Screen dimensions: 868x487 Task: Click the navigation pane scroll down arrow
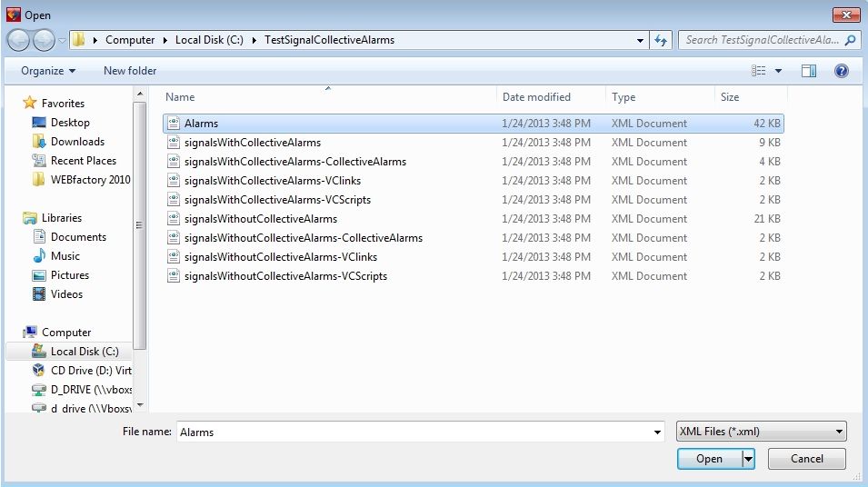pyautogui.click(x=140, y=404)
